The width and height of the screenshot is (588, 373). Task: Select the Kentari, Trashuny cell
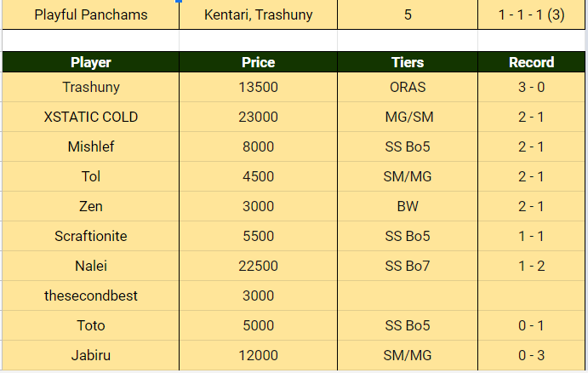tap(258, 14)
